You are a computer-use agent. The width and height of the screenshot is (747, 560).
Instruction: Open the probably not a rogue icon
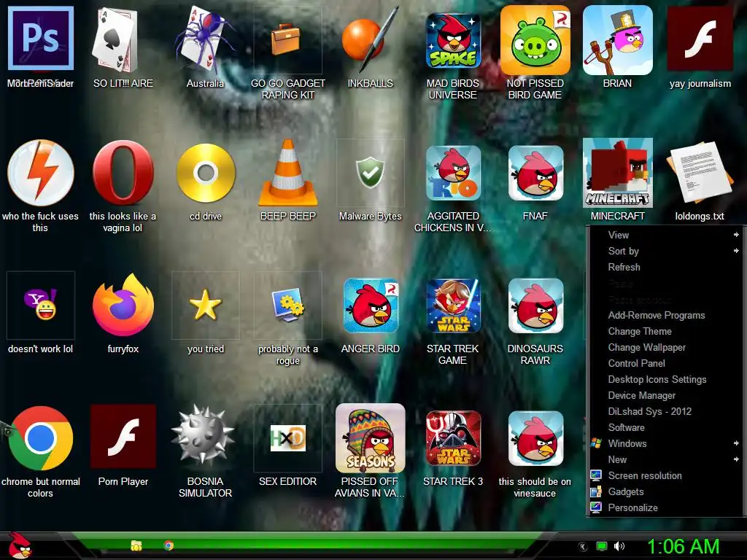(287, 305)
